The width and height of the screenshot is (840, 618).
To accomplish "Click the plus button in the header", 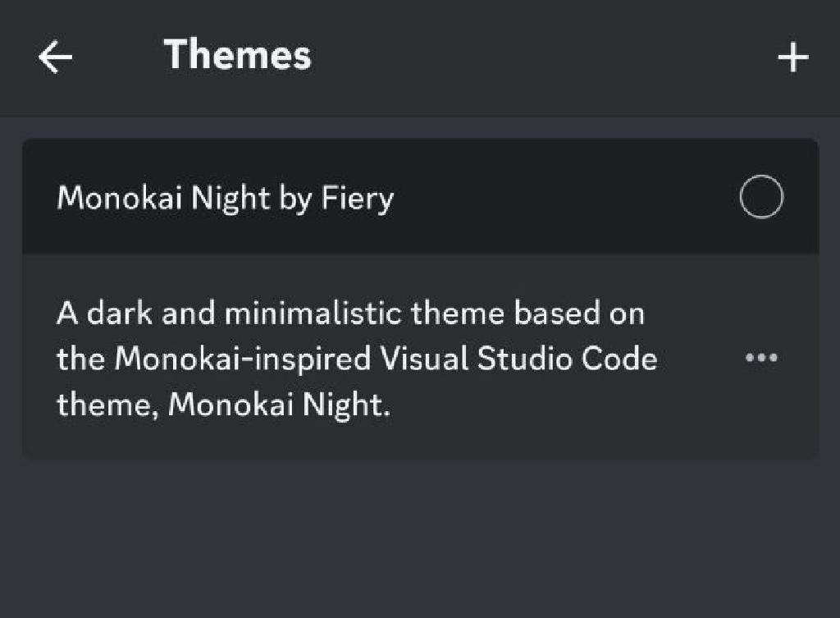I will point(792,57).
